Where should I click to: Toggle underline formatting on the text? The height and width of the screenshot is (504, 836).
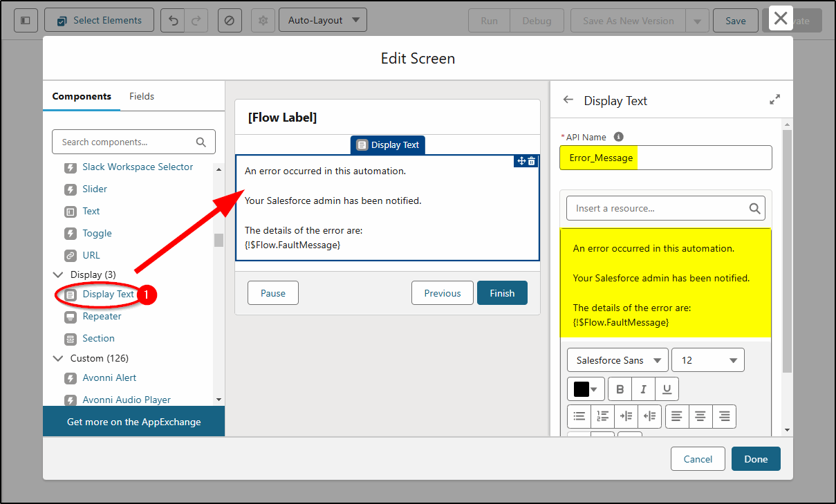[x=667, y=389]
